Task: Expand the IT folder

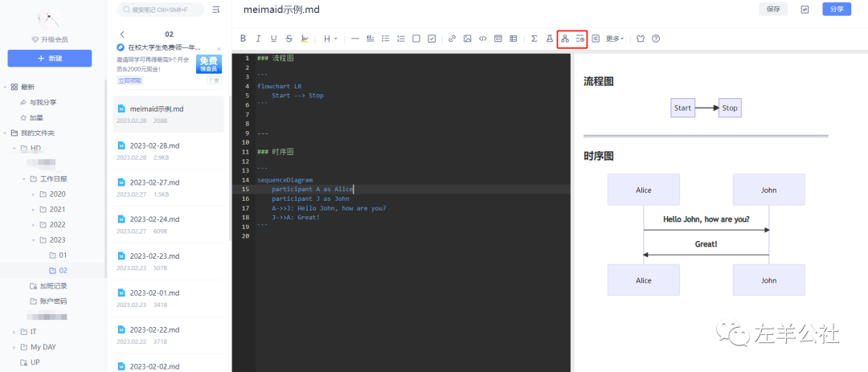Action: point(15,332)
